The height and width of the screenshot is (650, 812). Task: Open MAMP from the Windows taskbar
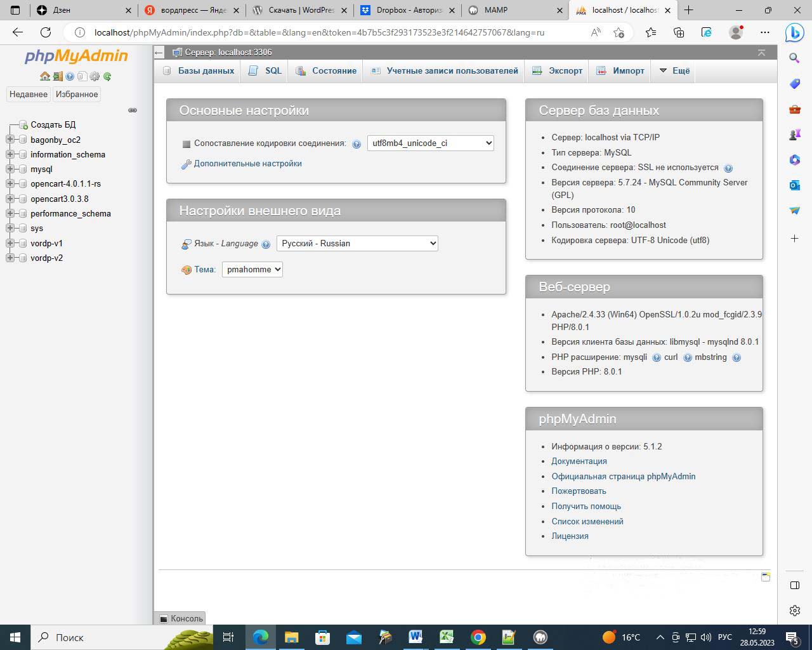540,637
